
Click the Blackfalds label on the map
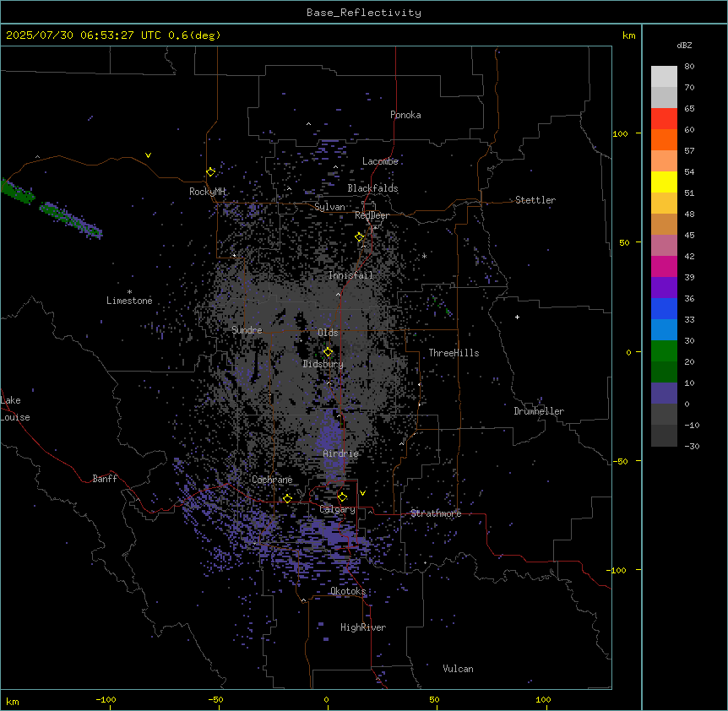(372, 188)
